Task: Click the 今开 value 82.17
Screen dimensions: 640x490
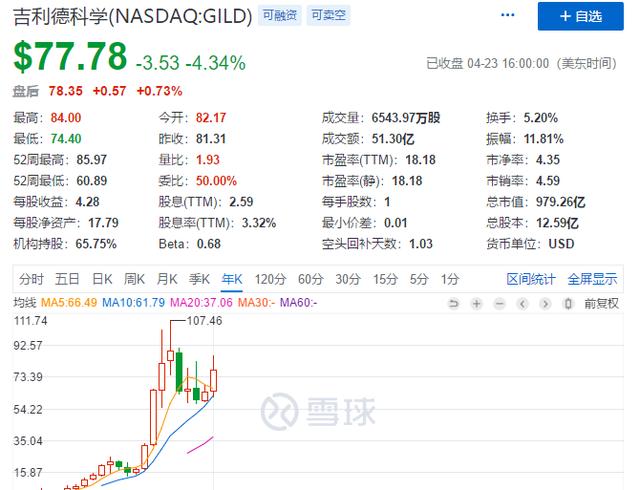Action: (211, 118)
